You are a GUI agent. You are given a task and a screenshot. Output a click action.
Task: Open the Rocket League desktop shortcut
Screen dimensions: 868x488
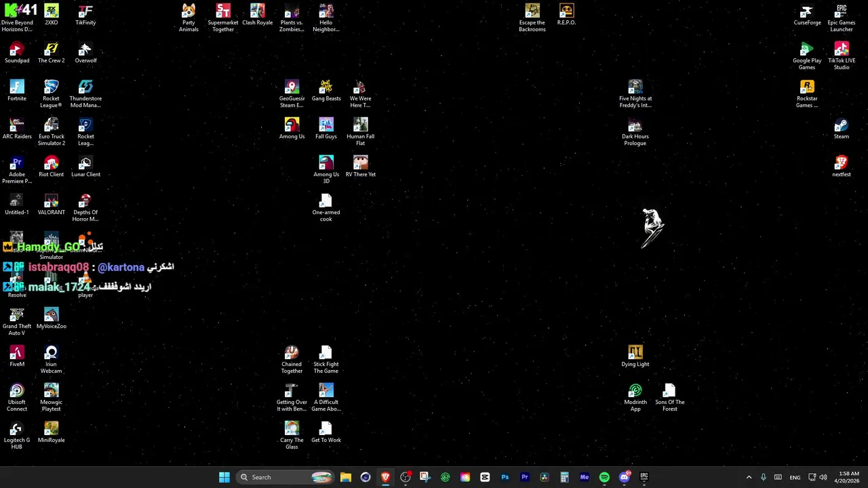[x=51, y=94]
